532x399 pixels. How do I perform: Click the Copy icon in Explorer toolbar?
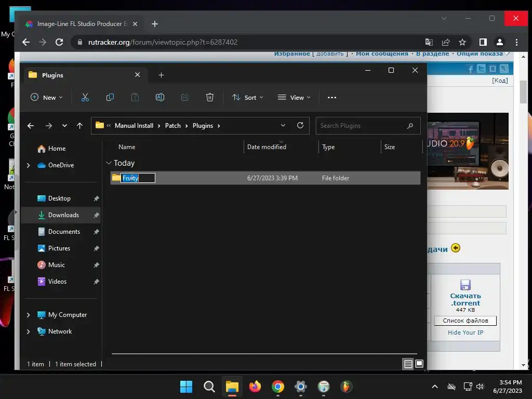pos(110,97)
